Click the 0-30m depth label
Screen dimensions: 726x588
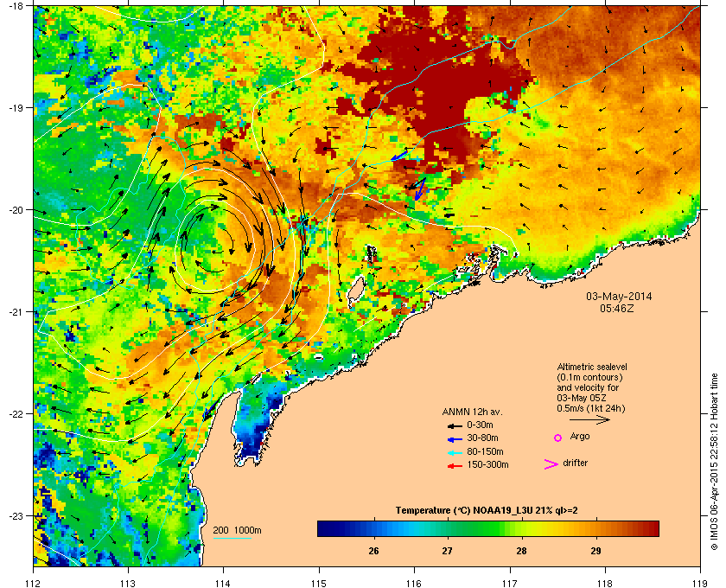pyautogui.click(x=480, y=425)
